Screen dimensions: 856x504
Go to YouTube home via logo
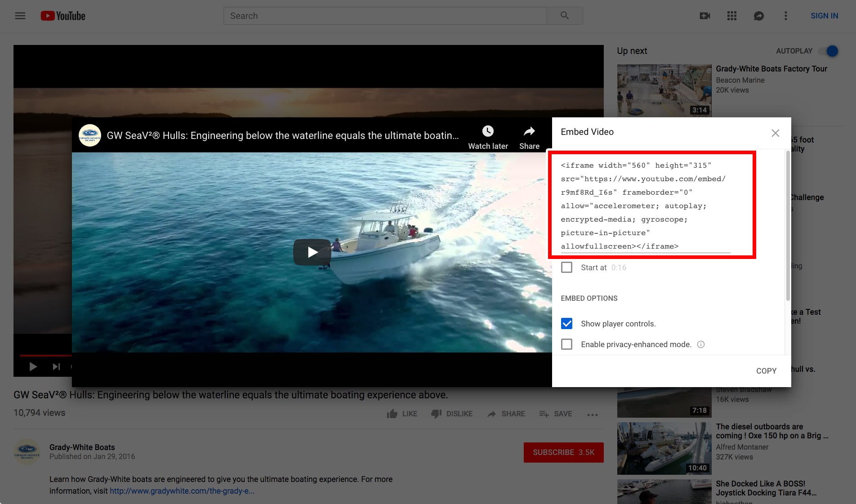click(63, 16)
